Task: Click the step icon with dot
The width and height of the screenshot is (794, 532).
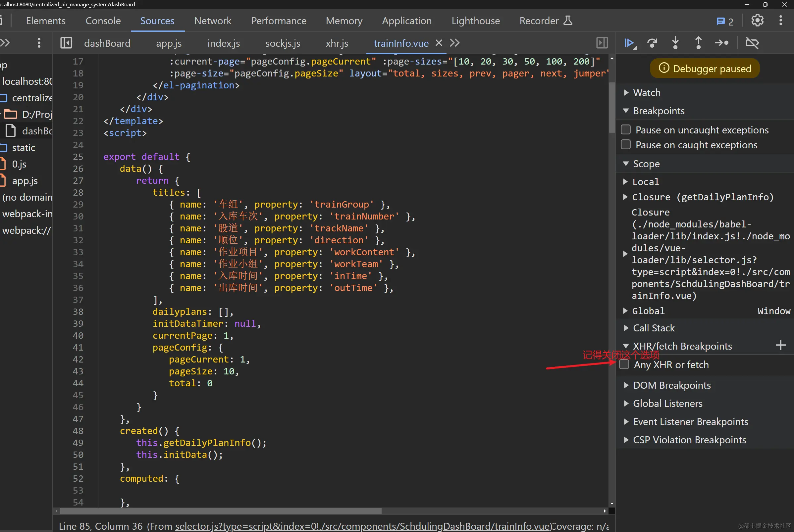Action: click(x=721, y=43)
